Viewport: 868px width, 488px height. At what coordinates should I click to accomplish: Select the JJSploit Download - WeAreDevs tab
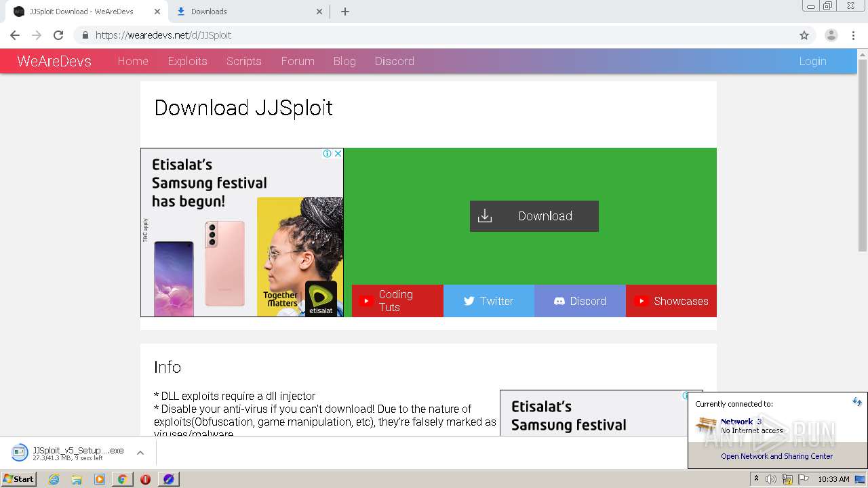pos(87,12)
